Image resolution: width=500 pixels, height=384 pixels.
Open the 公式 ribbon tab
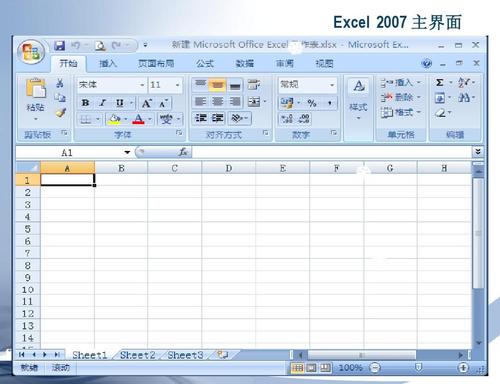point(205,63)
